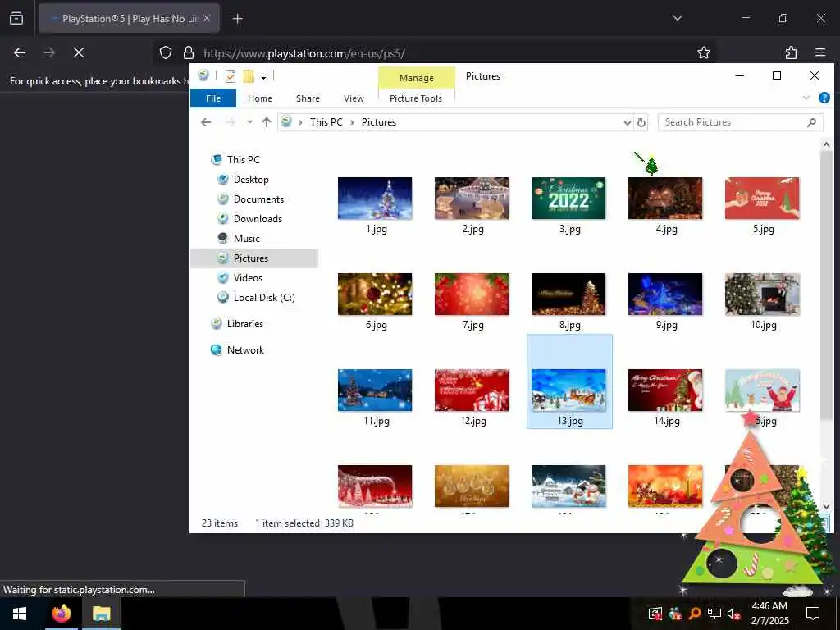The height and width of the screenshot is (630, 840).
Task: Open Local Disk (C:) in navigation pane
Action: point(264,297)
